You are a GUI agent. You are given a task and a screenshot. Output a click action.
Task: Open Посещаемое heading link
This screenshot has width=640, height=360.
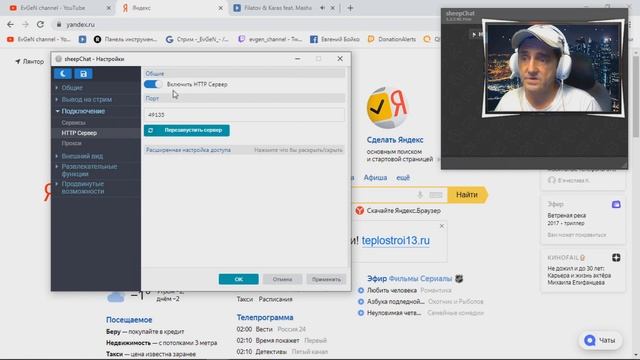tap(129, 320)
